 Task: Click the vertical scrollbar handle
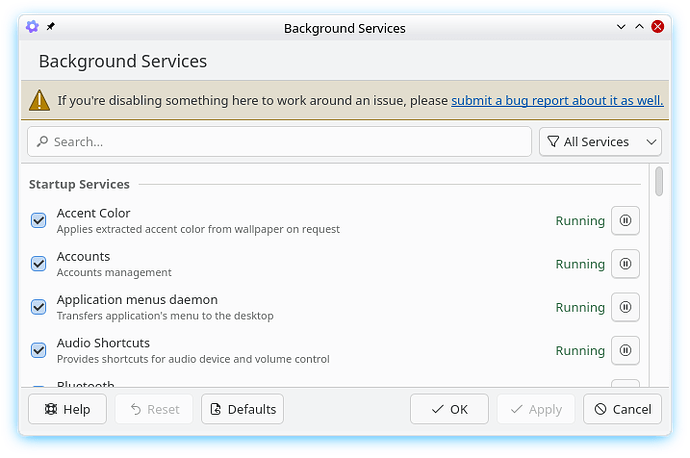pyautogui.click(x=659, y=182)
